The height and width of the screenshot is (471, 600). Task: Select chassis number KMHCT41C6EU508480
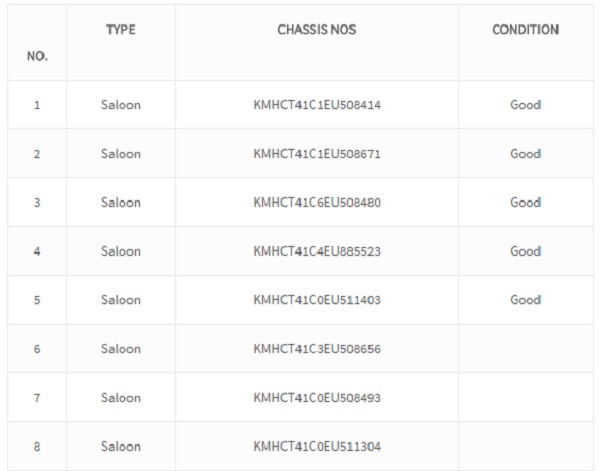point(317,202)
